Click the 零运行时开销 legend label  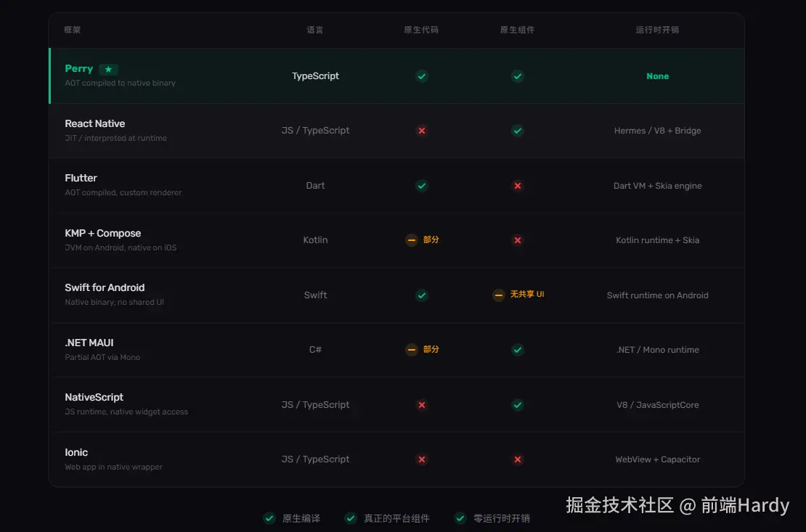point(501,518)
